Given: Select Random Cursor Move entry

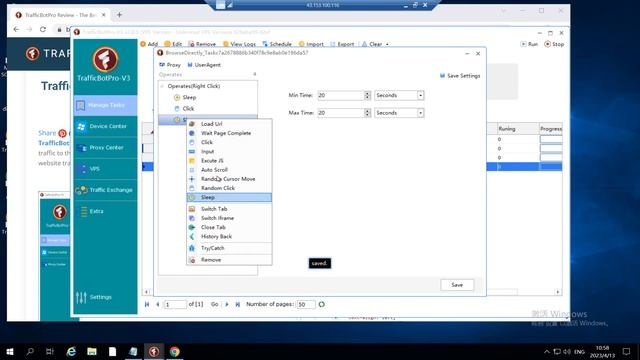Looking at the screenshot, I should tap(229, 179).
